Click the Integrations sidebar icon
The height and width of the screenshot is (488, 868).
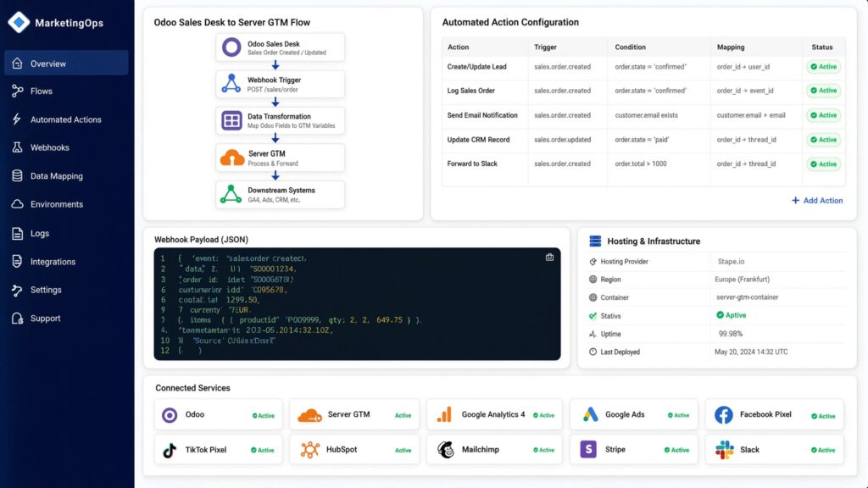click(18, 261)
